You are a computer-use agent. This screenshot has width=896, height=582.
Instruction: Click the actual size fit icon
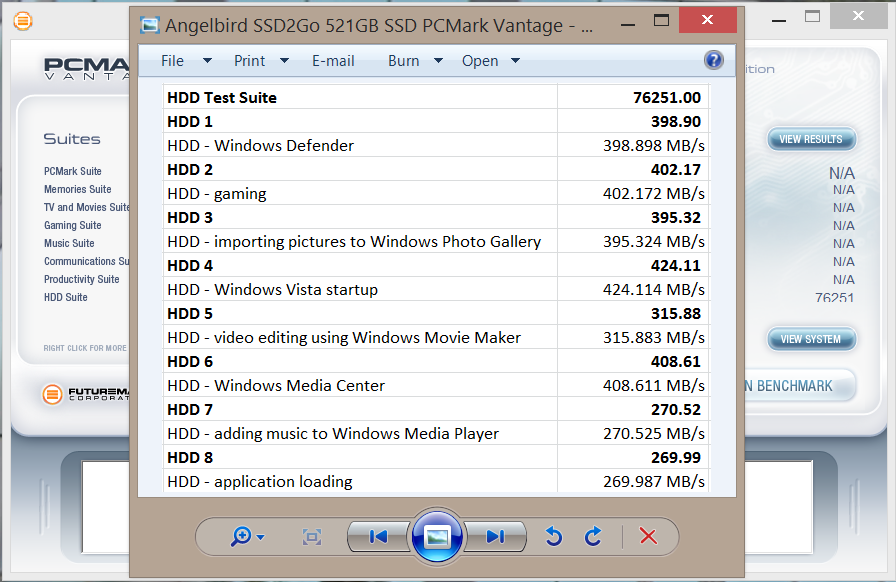click(312, 537)
